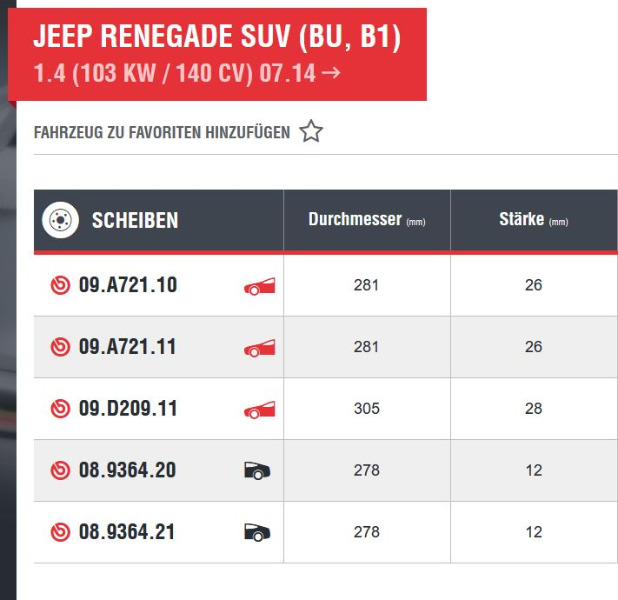Open part number 09.A721.11

point(127,348)
